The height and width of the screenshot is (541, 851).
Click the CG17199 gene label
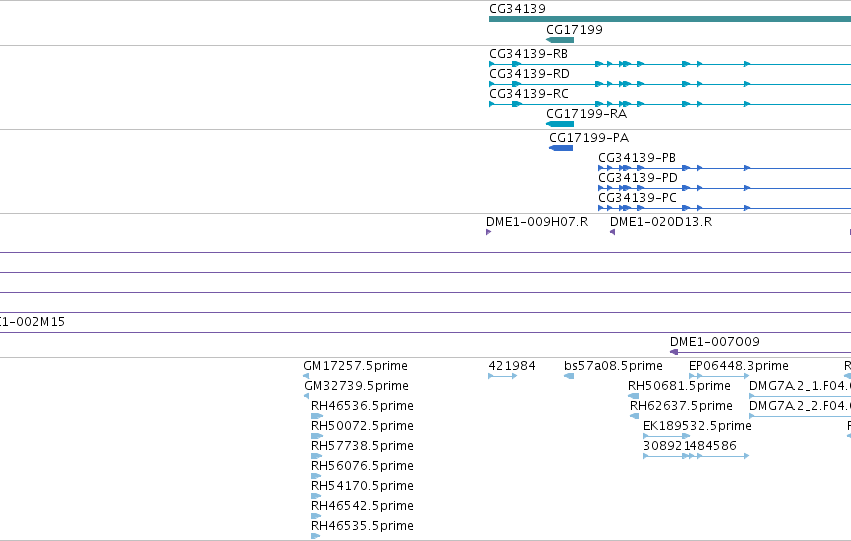tap(574, 30)
